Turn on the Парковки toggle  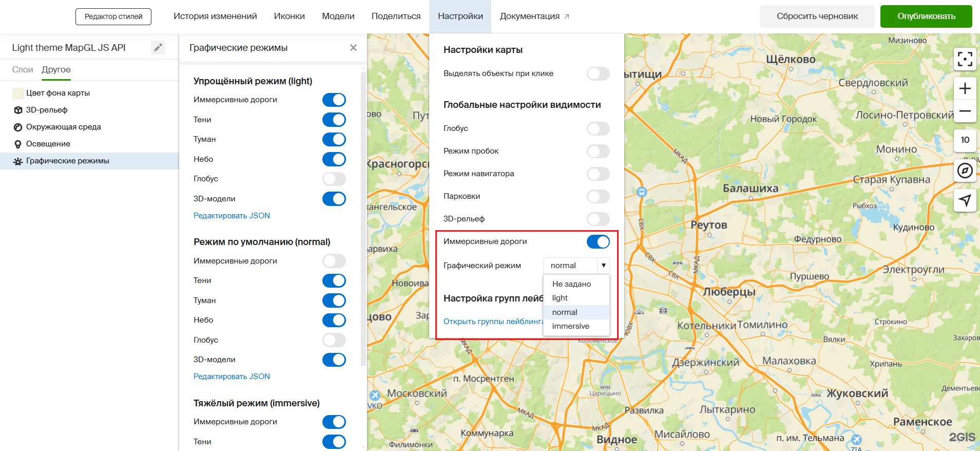coord(598,196)
